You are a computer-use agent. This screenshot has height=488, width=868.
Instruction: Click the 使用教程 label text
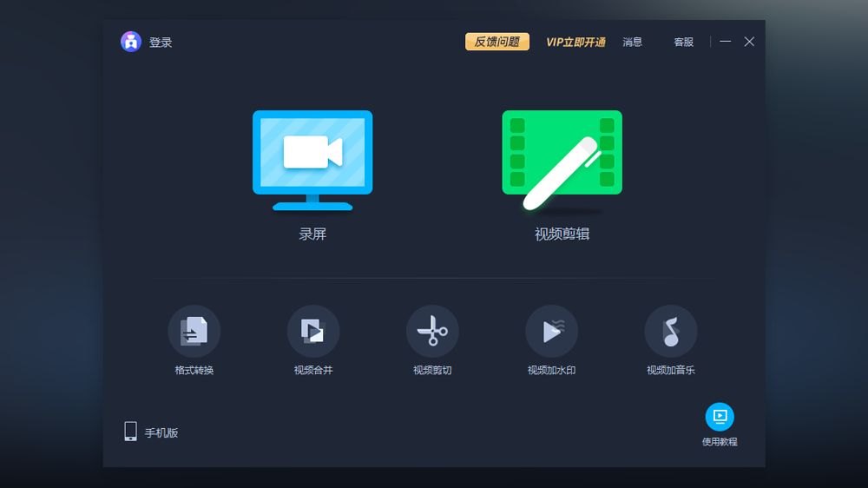coord(720,441)
